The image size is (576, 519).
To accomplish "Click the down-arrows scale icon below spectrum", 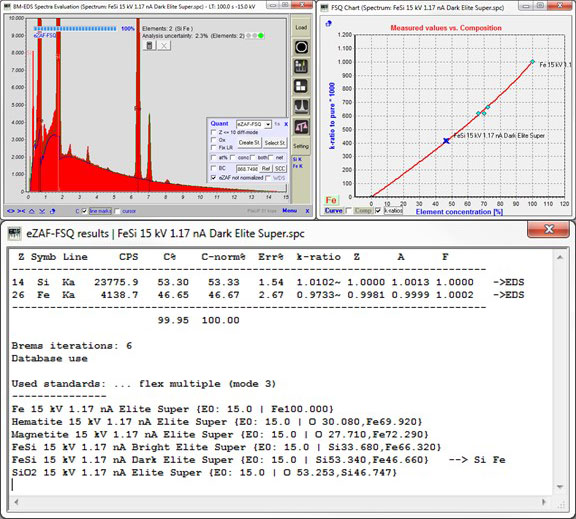I will click(x=42, y=211).
